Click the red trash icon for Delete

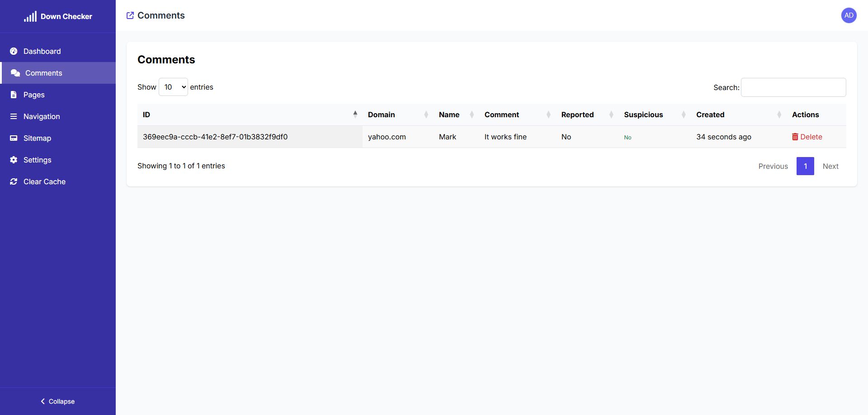(x=795, y=137)
